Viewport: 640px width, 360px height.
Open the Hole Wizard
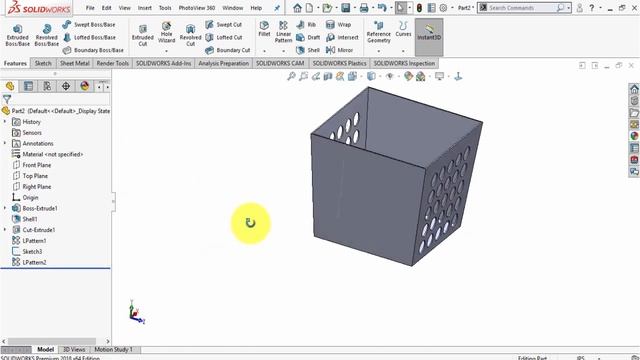click(x=166, y=33)
